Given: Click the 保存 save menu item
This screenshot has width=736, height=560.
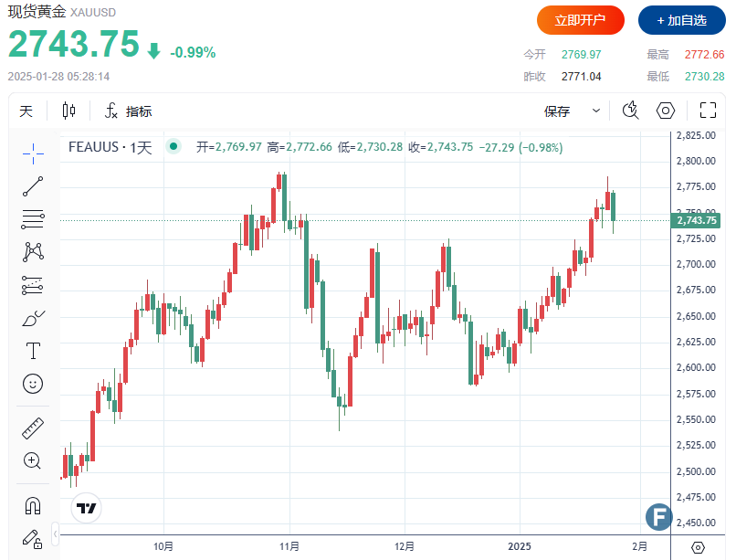Looking at the screenshot, I should coord(557,111).
